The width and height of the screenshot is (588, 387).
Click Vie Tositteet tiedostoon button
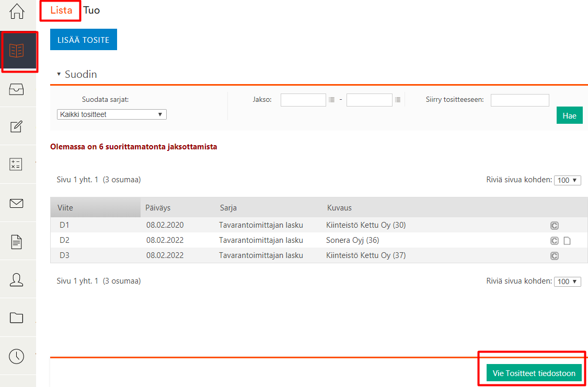[x=534, y=373]
